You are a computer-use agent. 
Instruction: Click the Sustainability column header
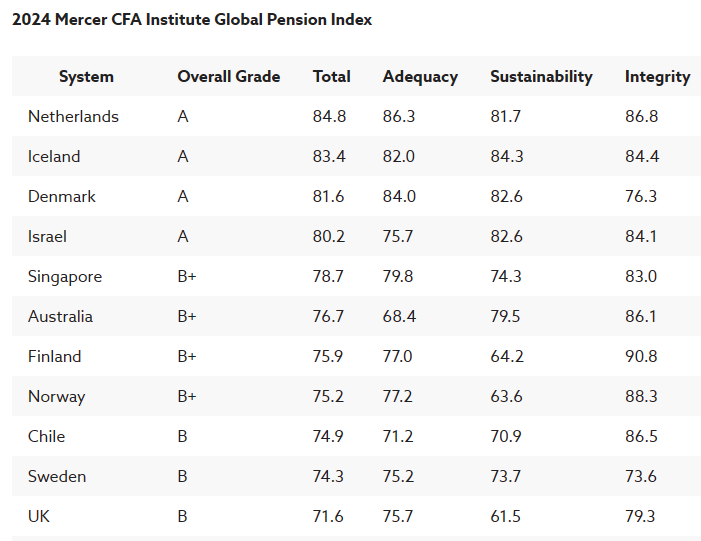[541, 77]
